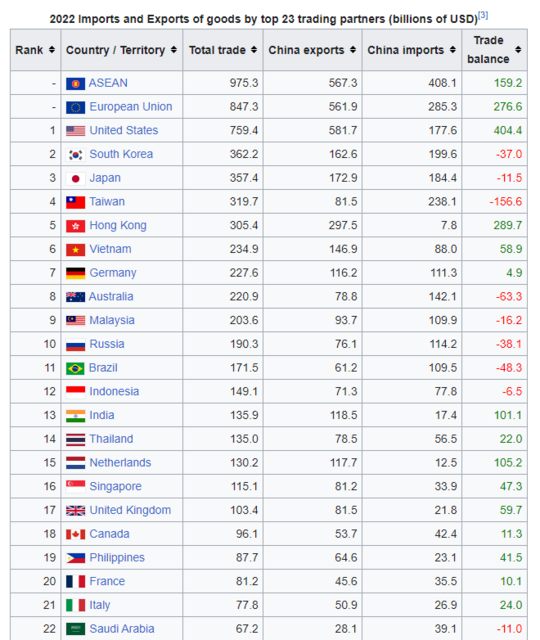
Task: Open the Italy article link
Action: [x=100, y=605]
